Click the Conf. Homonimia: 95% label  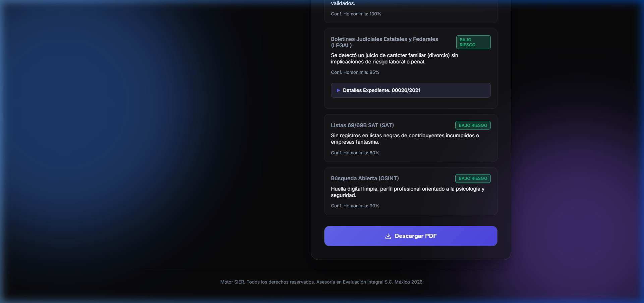pyautogui.click(x=355, y=72)
